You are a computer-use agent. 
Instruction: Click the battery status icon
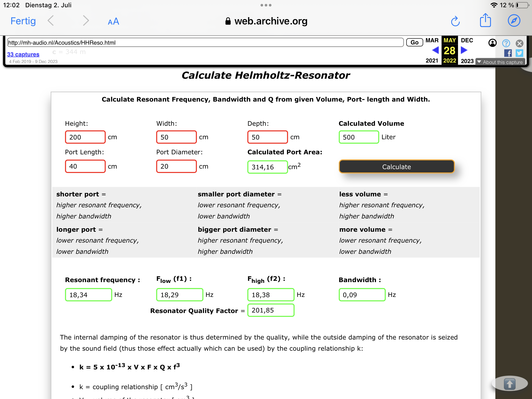[x=523, y=5]
